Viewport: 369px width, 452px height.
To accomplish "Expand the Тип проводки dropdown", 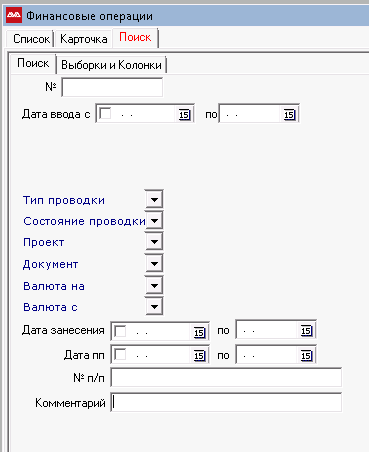I will click(154, 199).
